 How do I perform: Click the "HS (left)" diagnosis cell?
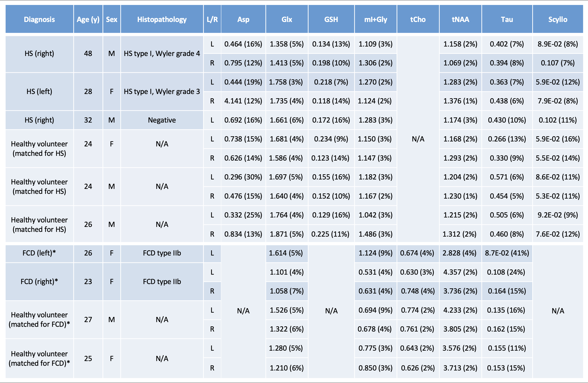[39, 91]
